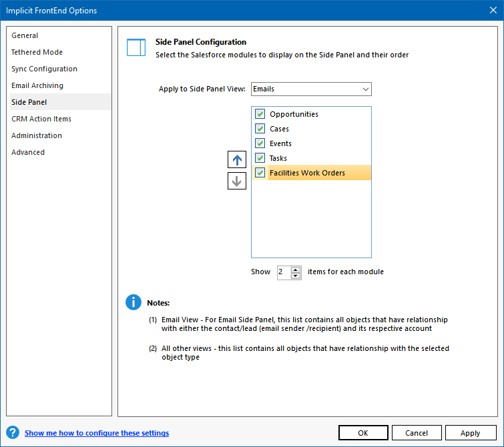Click the Side Panel Configuration header icon
This screenshot has height=447, width=504.
[x=136, y=48]
